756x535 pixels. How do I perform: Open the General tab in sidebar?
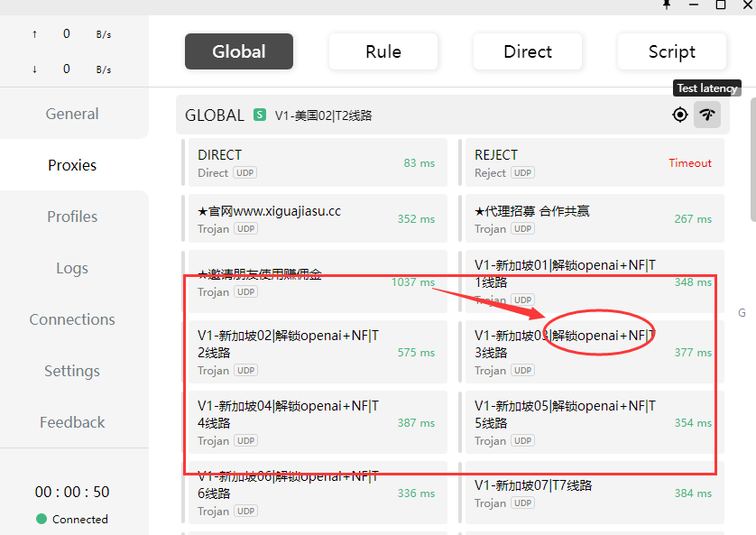click(72, 114)
